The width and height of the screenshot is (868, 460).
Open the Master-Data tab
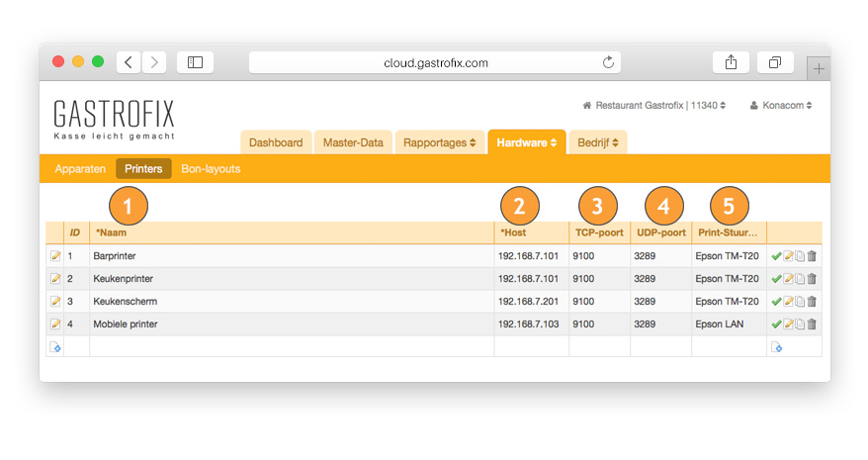click(353, 142)
